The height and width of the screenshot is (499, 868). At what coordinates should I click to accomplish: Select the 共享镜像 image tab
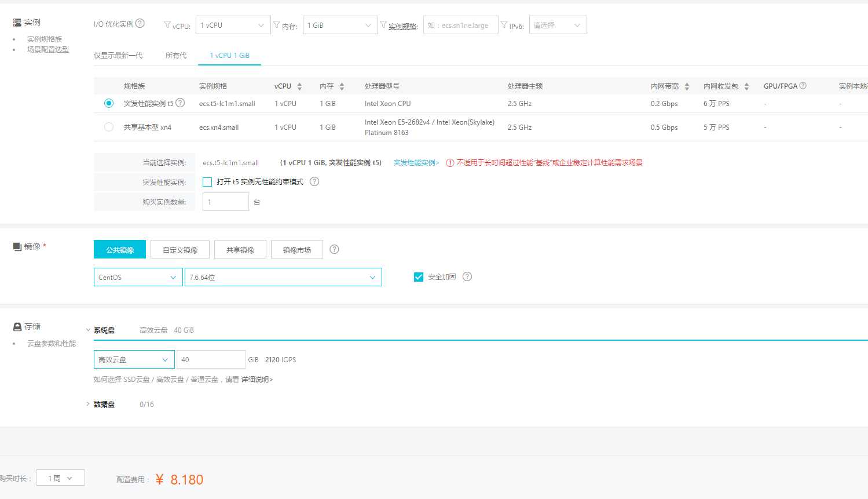coord(240,249)
